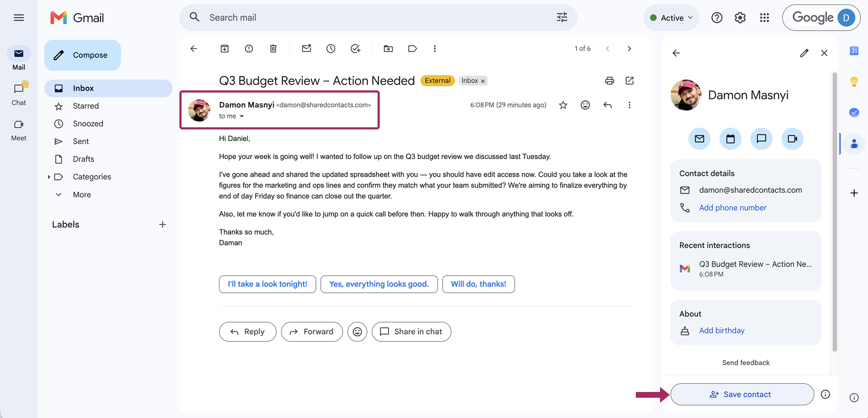The height and width of the screenshot is (418, 868).
Task: Add an emoji reaction in message header
Action: [x=585, y=105]
